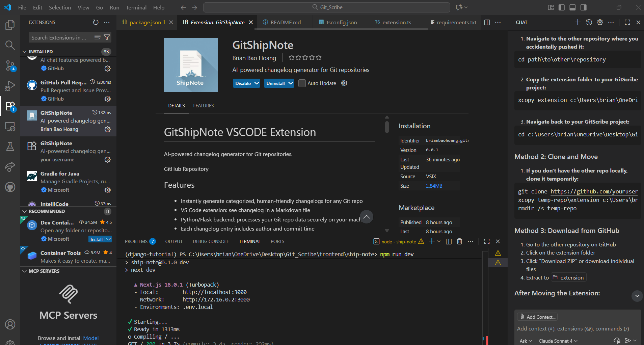Screen dimensions: 644x345
Task: Open manage gear for GitHub Pull Requests extension
Action: point(108,99)
